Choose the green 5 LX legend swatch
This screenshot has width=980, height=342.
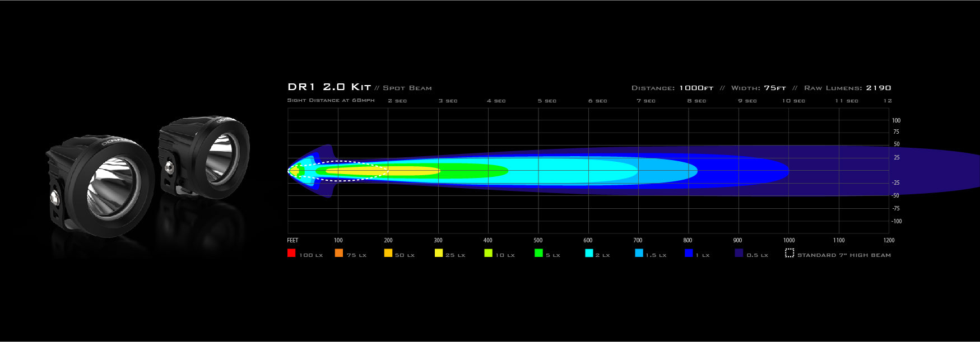(x=538, y=253)
